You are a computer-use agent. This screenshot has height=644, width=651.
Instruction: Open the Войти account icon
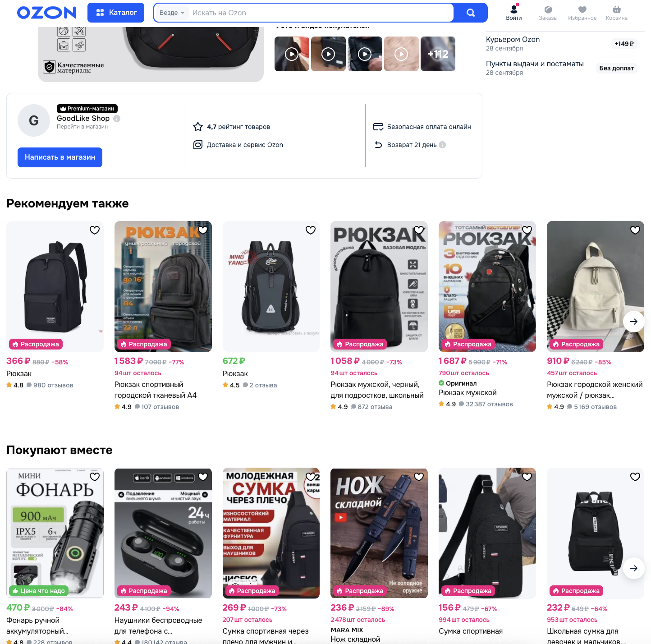tap(513, 12)
